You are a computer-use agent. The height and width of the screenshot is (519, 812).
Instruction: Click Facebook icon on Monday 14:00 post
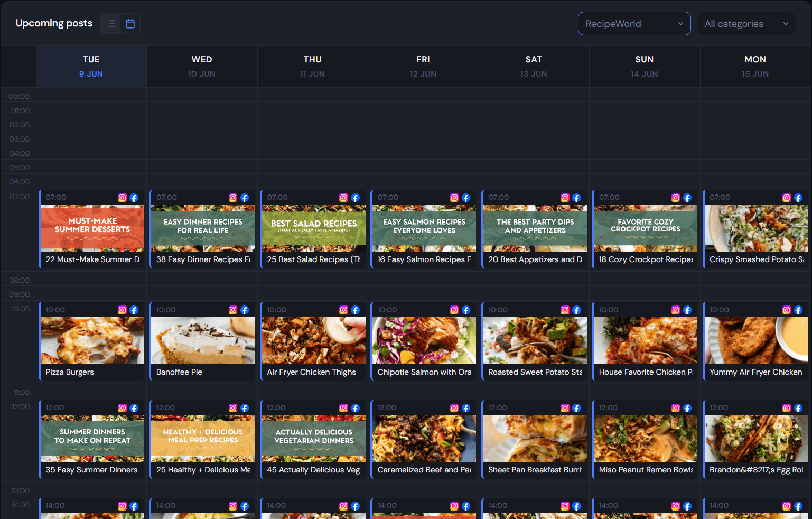(x=798, y=506)
